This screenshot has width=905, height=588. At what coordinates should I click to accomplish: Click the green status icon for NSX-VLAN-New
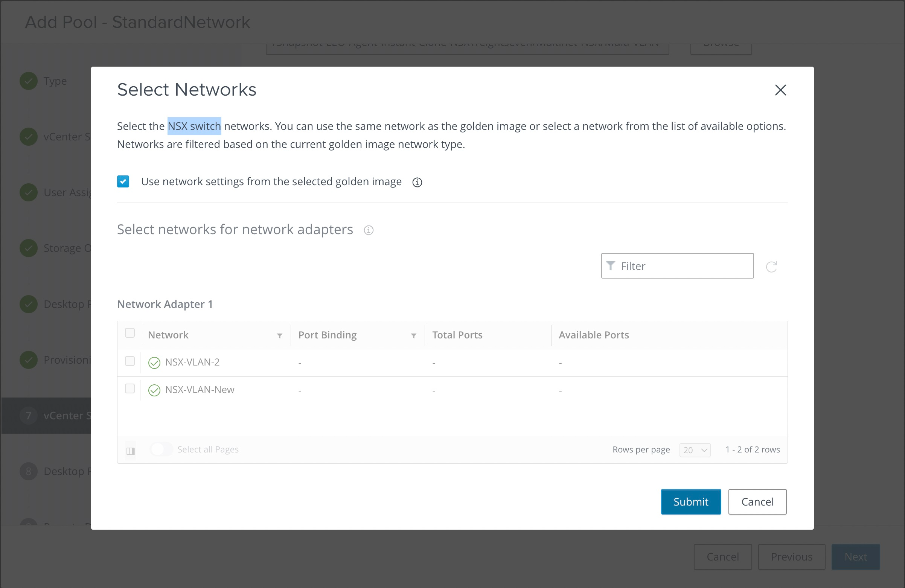[x=154, y=390]
